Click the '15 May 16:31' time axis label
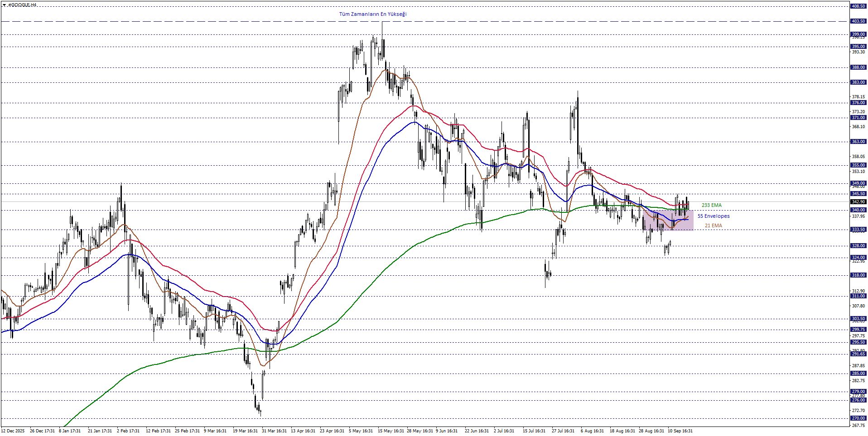Image resolution: width=868 pixels, height=436 pixels. click(x=391, y=431)
